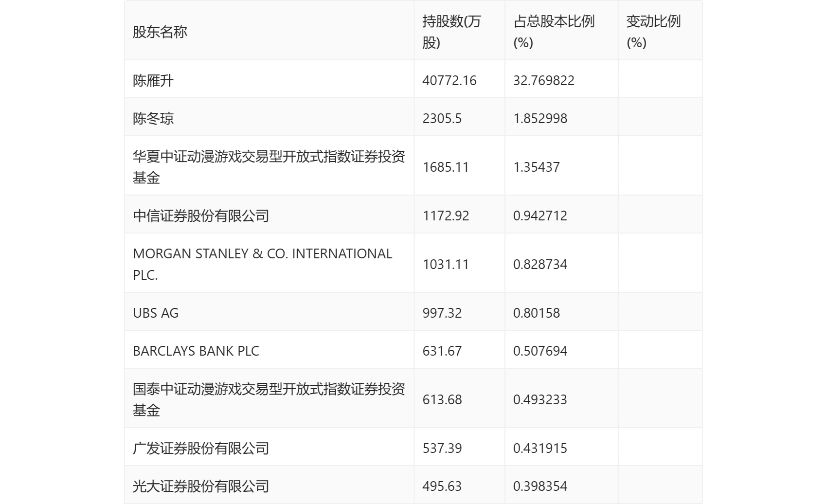
Task: Select percentage 0.828734
Action: [540, 264]
